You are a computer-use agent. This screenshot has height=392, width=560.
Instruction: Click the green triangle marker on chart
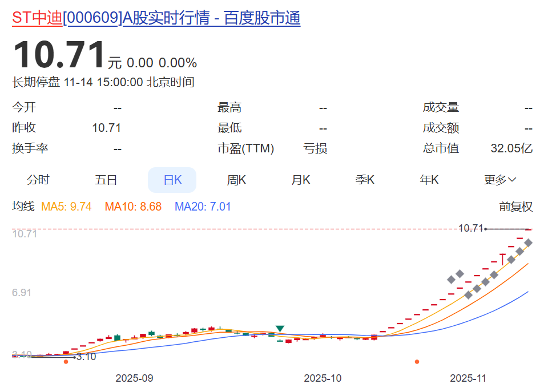(x=279, y=329)
